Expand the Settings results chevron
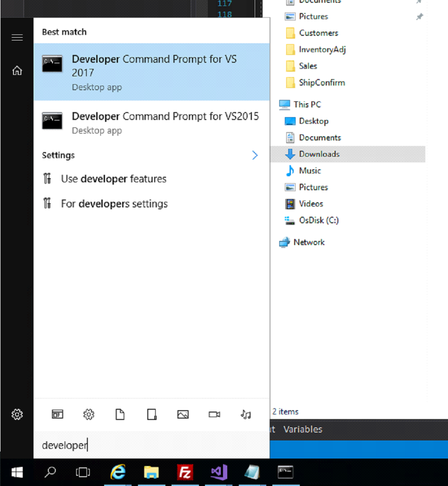The width and height of the screenshot is (448, 486). [x=255, y=155]
